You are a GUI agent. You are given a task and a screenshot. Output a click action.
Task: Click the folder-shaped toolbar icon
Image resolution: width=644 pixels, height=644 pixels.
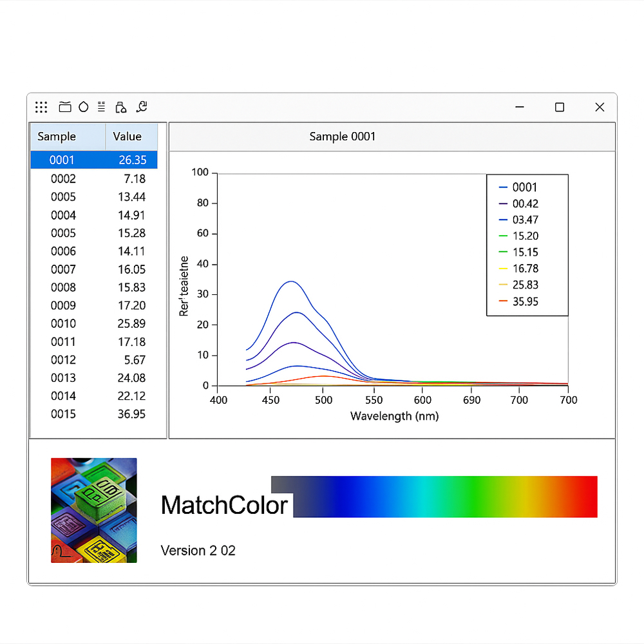pyautogui.click(x=65, y=108)
